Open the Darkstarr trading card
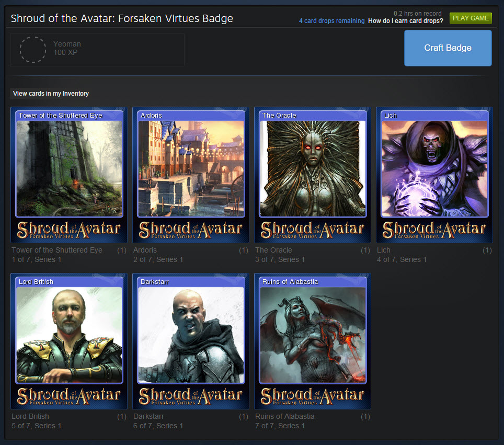Viewport: 504px width, 445px height. pyautogui.click(x=191, y=341)
